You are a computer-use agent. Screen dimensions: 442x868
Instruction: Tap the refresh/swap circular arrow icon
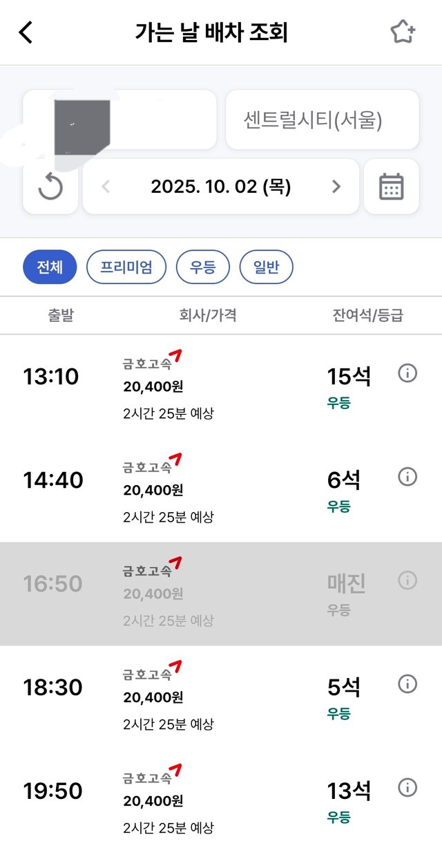[50, 187]
